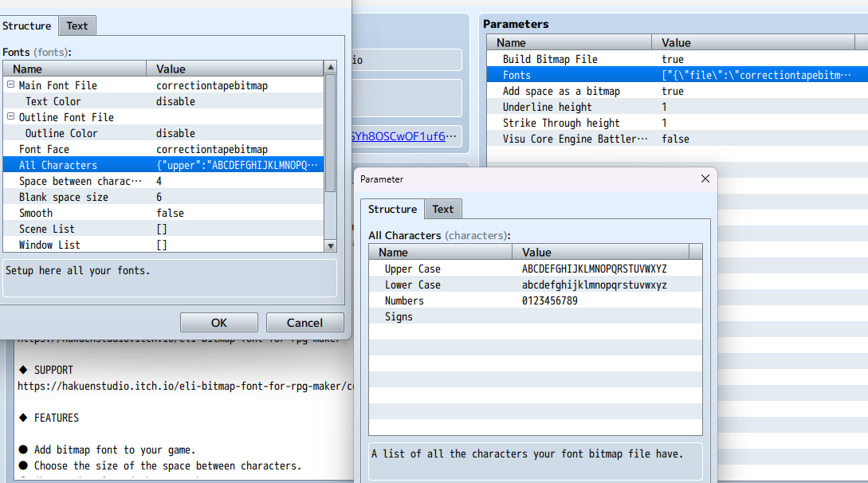Click the scroll-up arrow of Fonts list
The image size is (868, 483).
[331, 67]
